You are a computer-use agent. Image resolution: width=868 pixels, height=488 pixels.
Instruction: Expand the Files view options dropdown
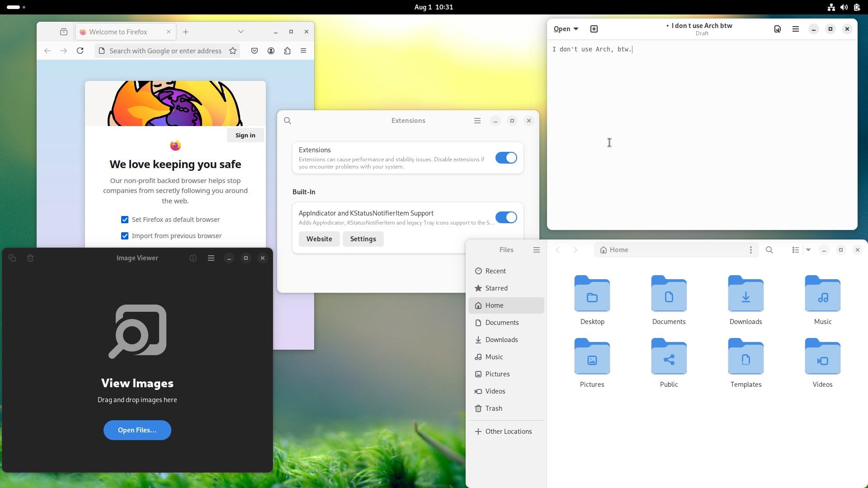point(808,250)
